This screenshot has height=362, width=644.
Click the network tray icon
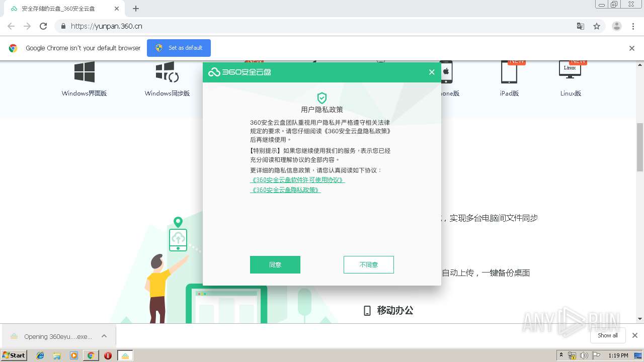point(572,355)
